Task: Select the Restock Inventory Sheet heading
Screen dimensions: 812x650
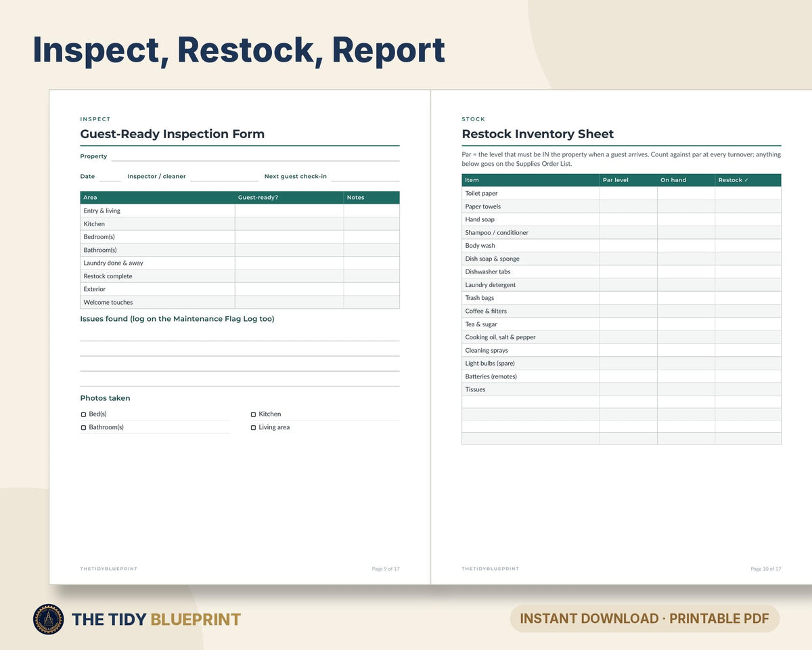Action: pyautogui.click(x=538, y=134)
